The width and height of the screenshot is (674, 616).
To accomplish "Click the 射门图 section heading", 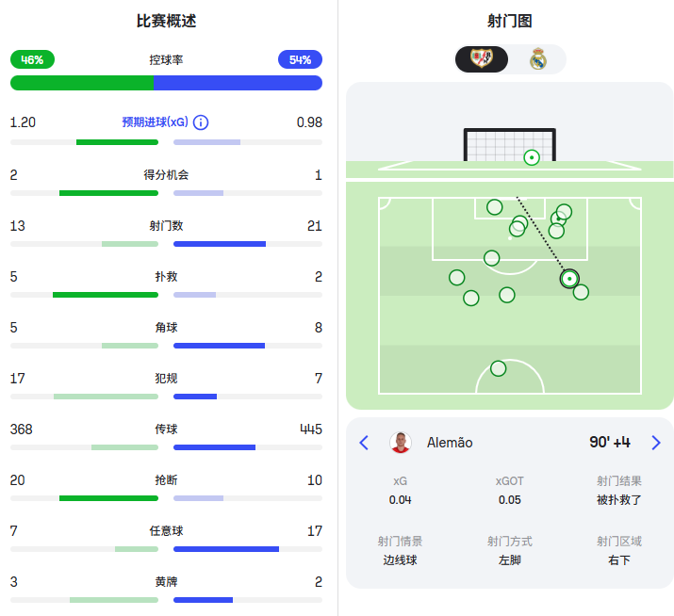I will pos(510,21).
